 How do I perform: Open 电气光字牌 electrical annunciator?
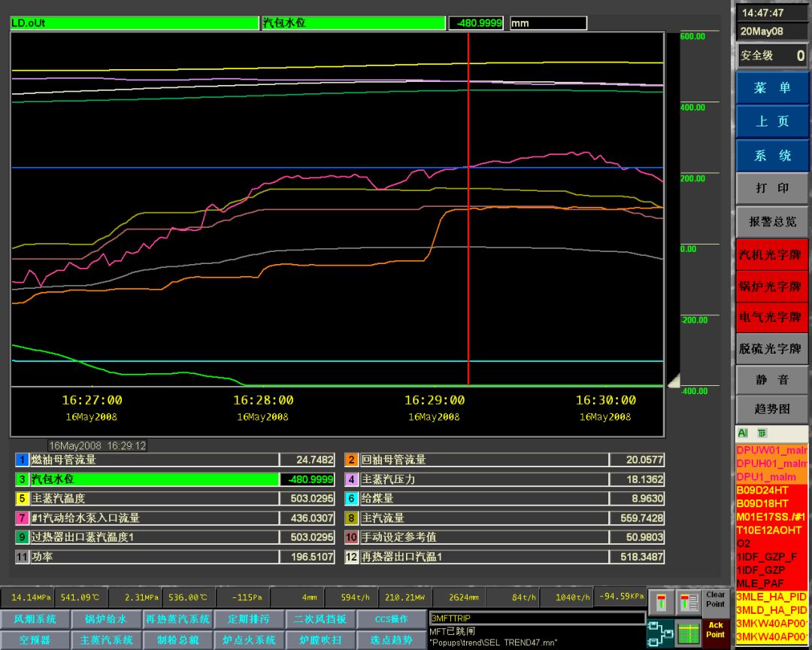coord(771,317)
